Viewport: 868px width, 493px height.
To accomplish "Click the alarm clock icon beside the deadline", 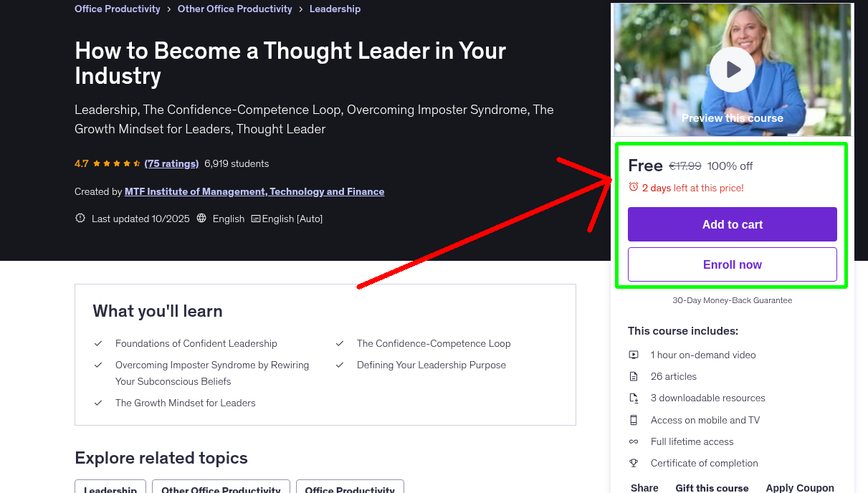I will click(x=634, y=187).
